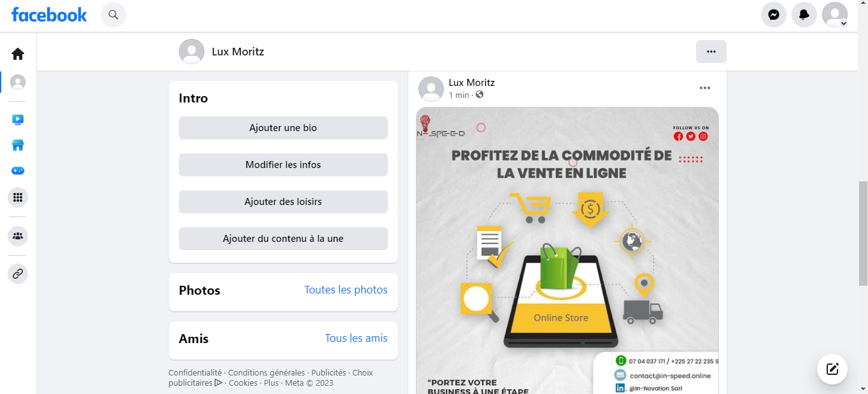This screenshot has height=394, width=868.
Task: Open the Groups icon in sidebar
Action: [18, 236]
